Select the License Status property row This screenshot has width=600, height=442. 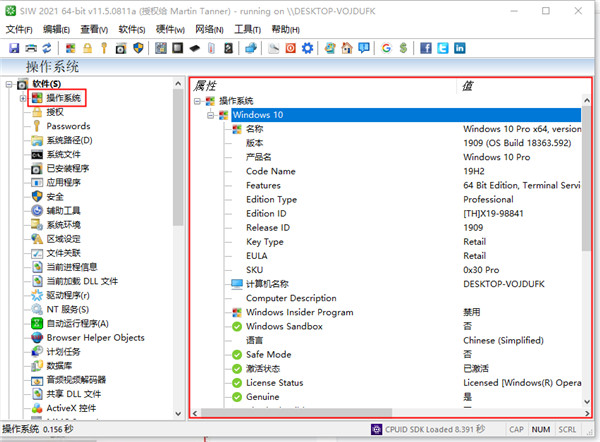[274, 383]
